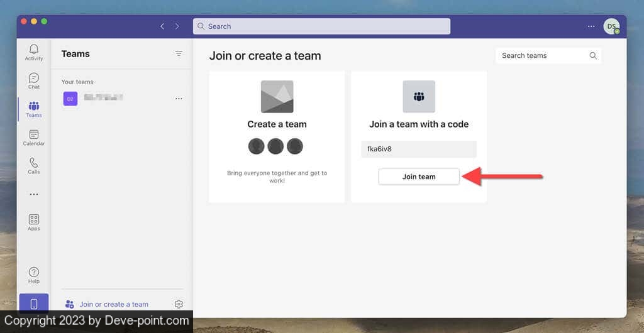The image size is (644, 333).
Task: Open the DS profile avatar menu
Action: click(611, 26)
